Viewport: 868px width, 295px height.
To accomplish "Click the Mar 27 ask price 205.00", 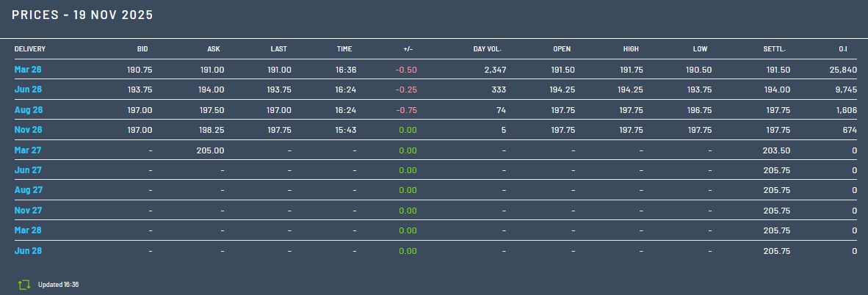I will (210, 150).
